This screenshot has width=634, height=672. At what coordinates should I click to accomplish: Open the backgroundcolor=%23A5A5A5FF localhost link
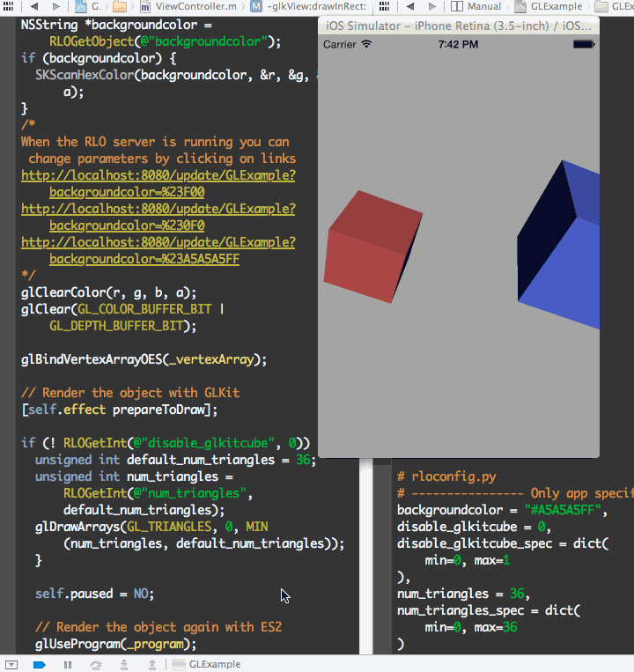158,250
